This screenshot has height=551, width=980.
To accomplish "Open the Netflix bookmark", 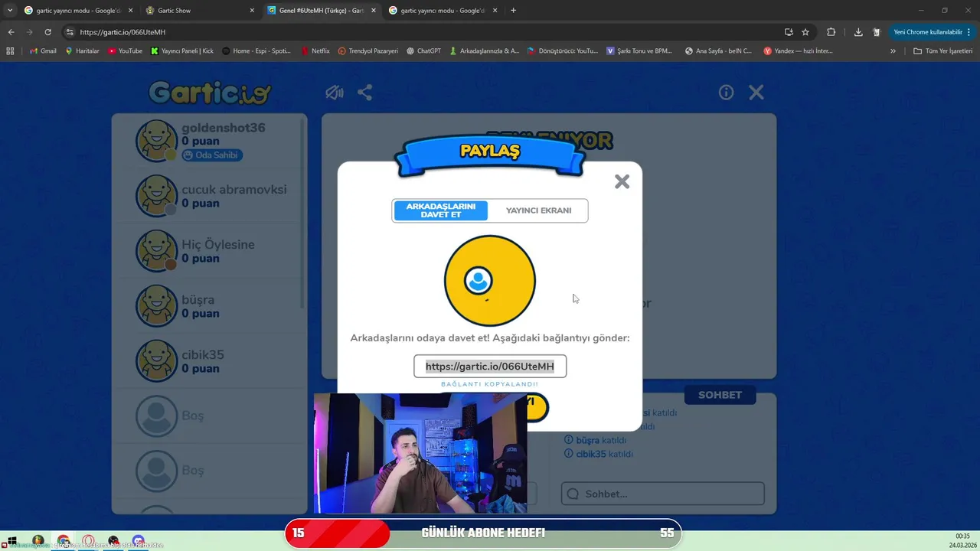I will (315, 51).
